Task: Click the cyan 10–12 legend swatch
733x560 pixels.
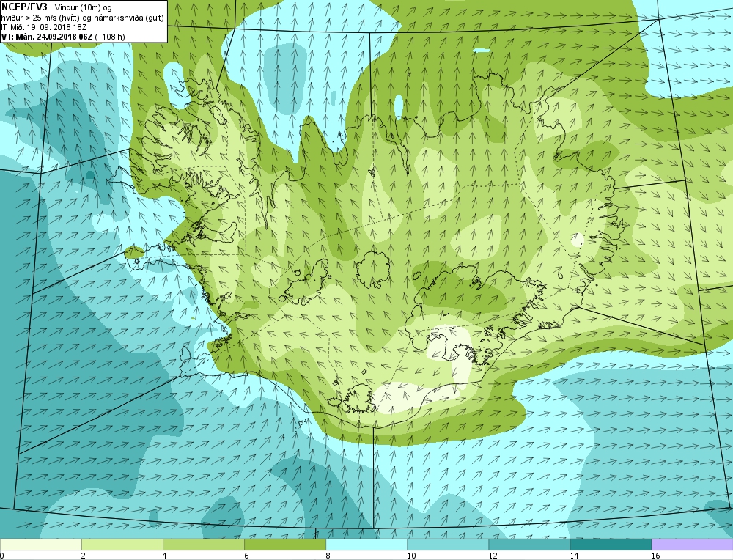Action: click(447, 545)
